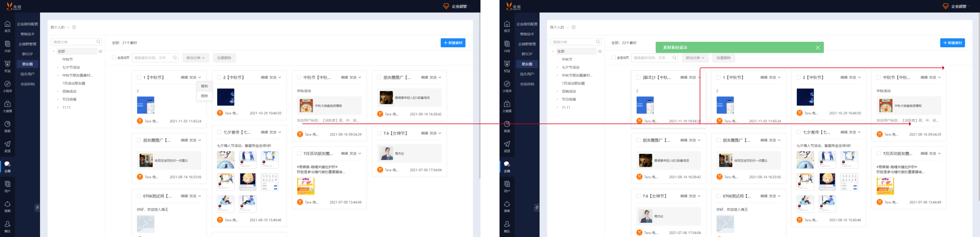This screenshot has height=237, width=980.
Task: Open 流失用户 submenu item in right screenshot
Action: (x=527, y=74)
